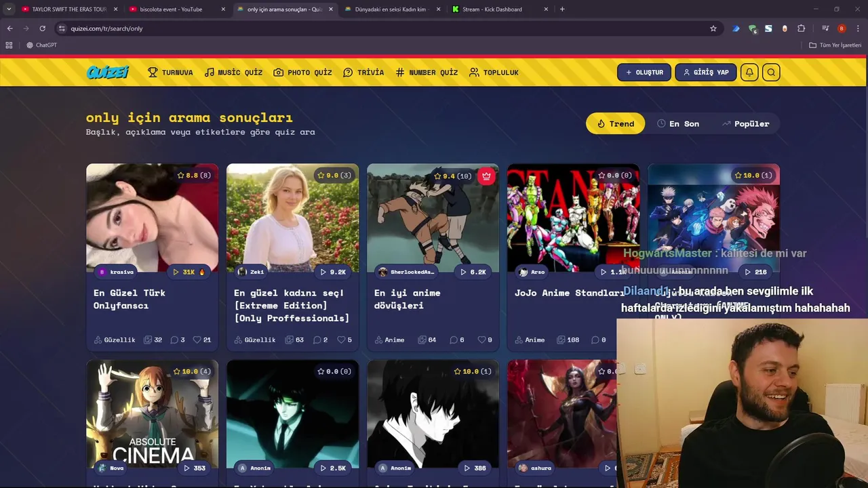Click the search magnifier icon in header
Viewport: 868px width, 488px height.
point(771,73)
